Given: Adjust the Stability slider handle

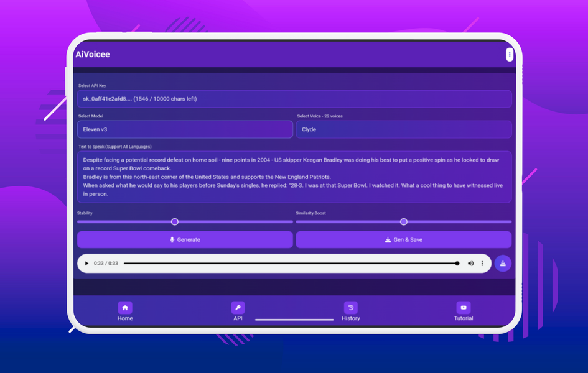Looking at the screenshot, I should pyautogui.click(x=174, y=222).
